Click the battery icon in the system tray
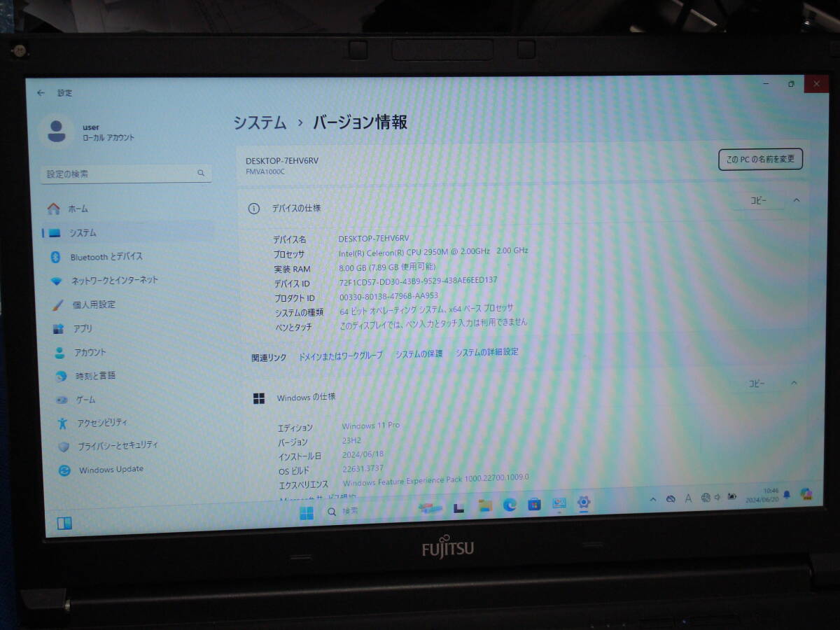This screenshot has height=630, width=840. click(732, 496)
